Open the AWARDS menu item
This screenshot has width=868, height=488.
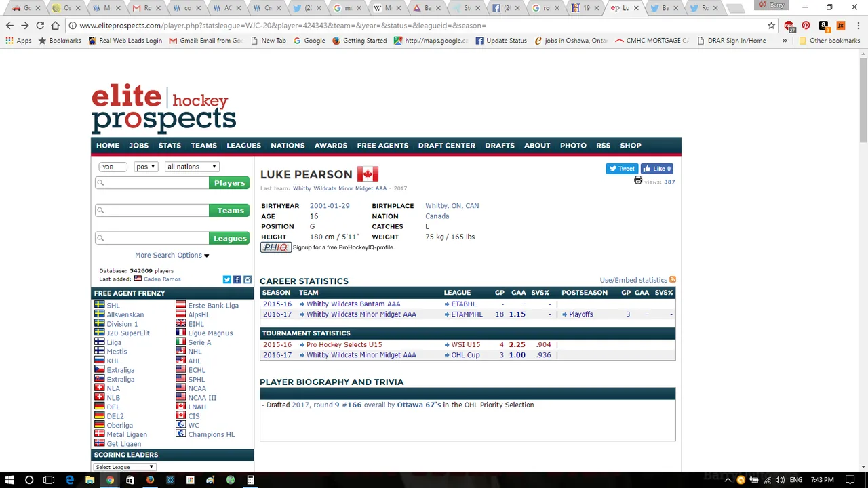tap(331, 146)
